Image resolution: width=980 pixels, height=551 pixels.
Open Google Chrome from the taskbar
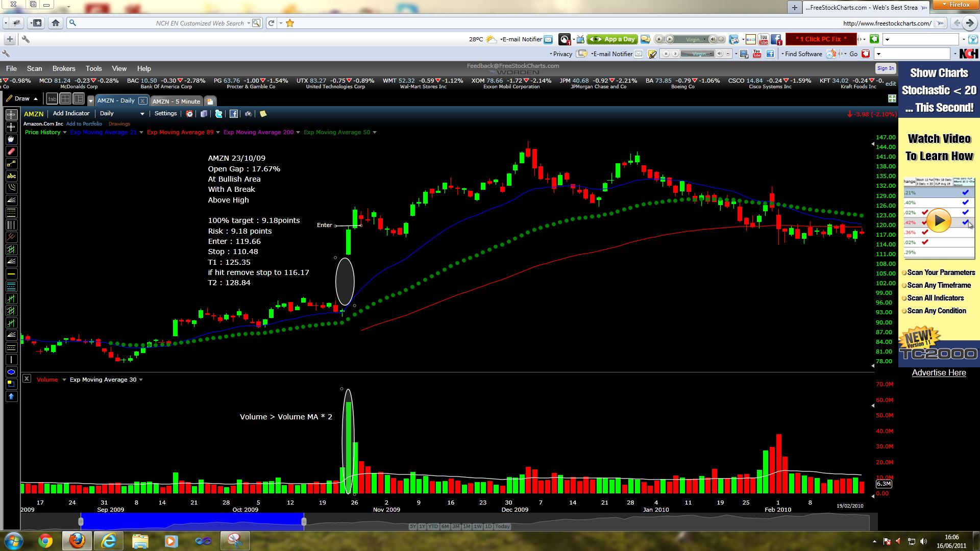tap(45, 541)
